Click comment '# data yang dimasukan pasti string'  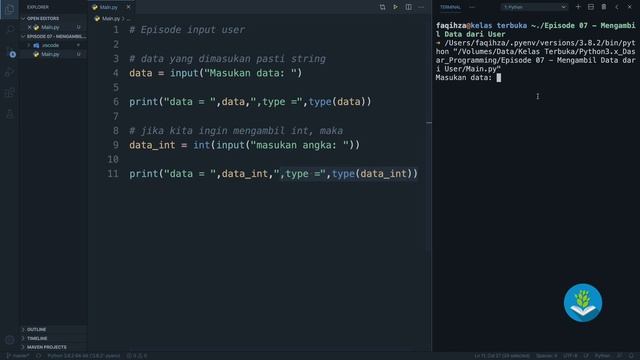click(227, 59)
